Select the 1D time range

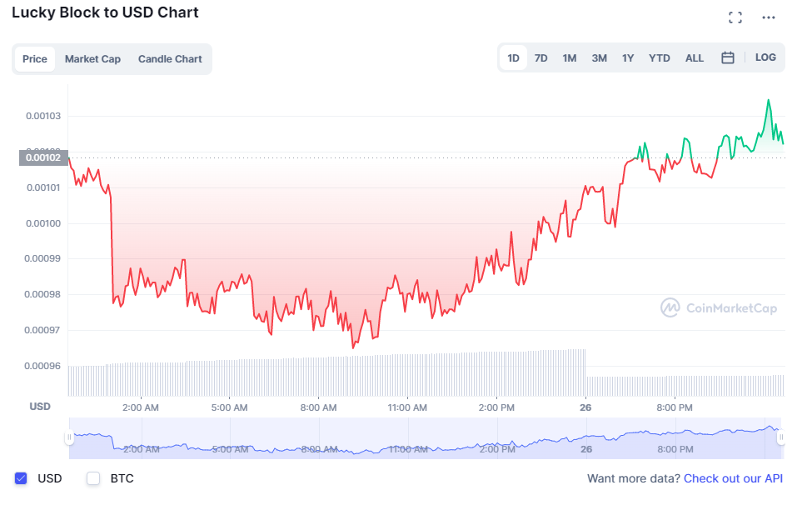coord(513,57)
